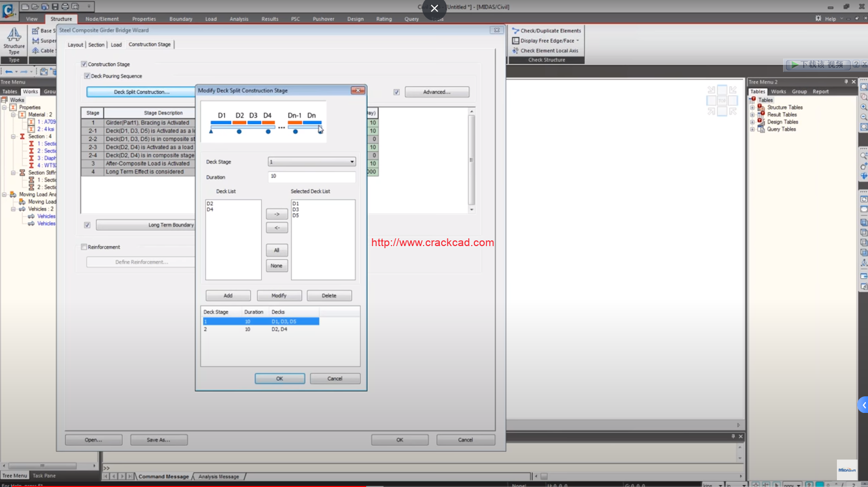This screenshot has height=487, width=868.
Task: Toggle the Long Term Boundary checkbox
Action: click(87, 225)
